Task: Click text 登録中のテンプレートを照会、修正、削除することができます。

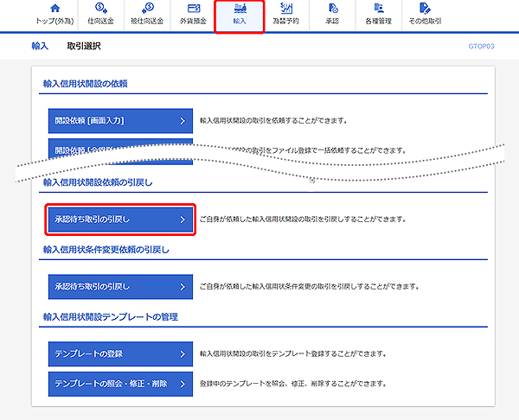Action: 293,384
